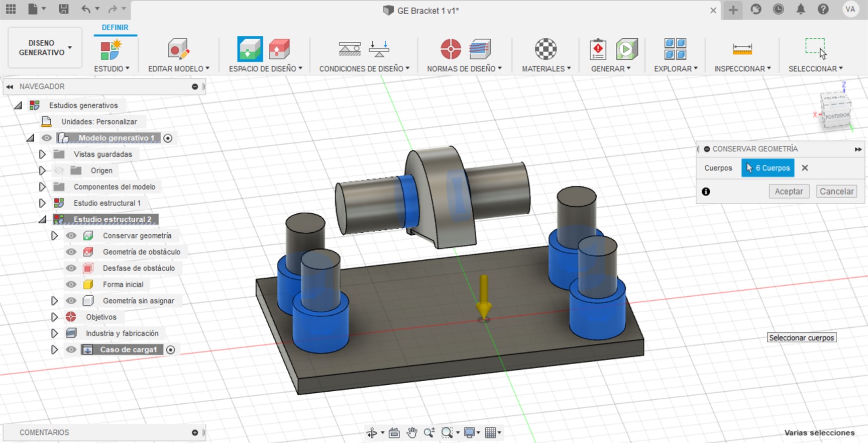Open Condiciones de Diseño dropdown menu
The width and height of the screenshot is (868, 443).
[x=364, y=68]
